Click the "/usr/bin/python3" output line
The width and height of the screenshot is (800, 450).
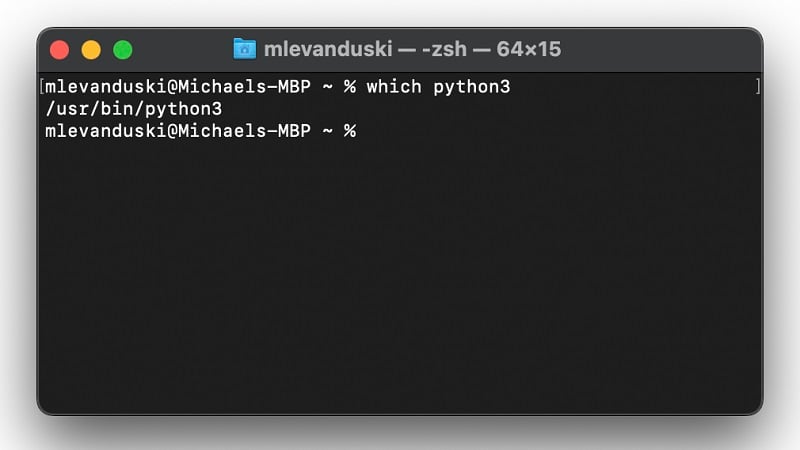[x=133, y=109]
